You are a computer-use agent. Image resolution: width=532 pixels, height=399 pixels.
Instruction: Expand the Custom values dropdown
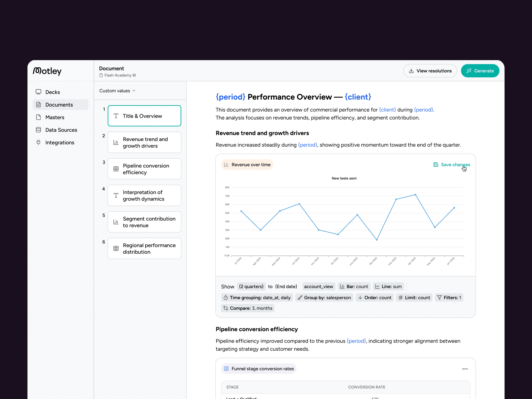point(117,91)
